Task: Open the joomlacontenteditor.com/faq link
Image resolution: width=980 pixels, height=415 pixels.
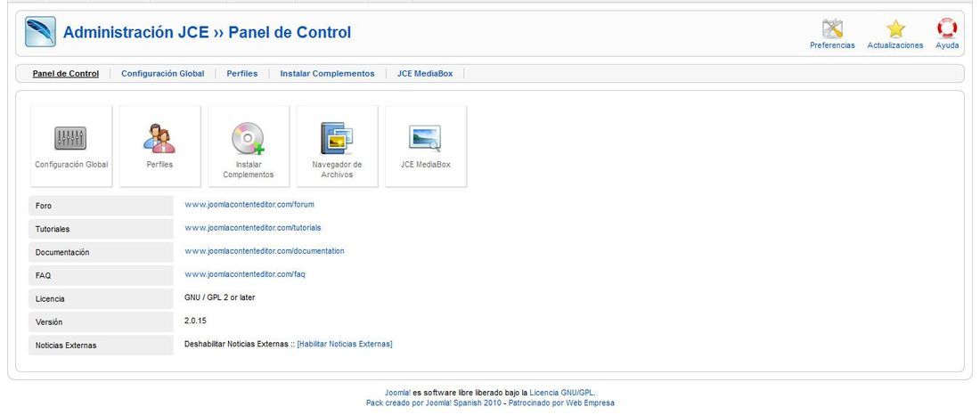Action: (245, 274)
